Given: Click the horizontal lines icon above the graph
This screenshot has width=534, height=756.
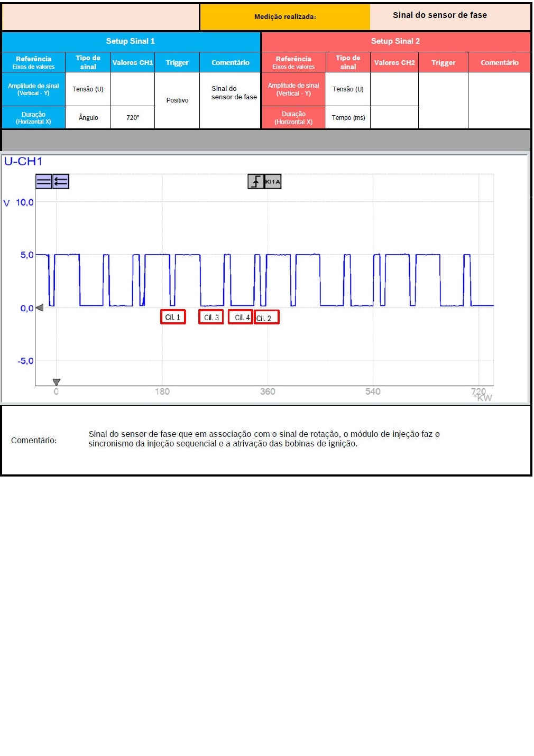Looking at the screenshot, I should pyautogui.click(x=43, y=182).
